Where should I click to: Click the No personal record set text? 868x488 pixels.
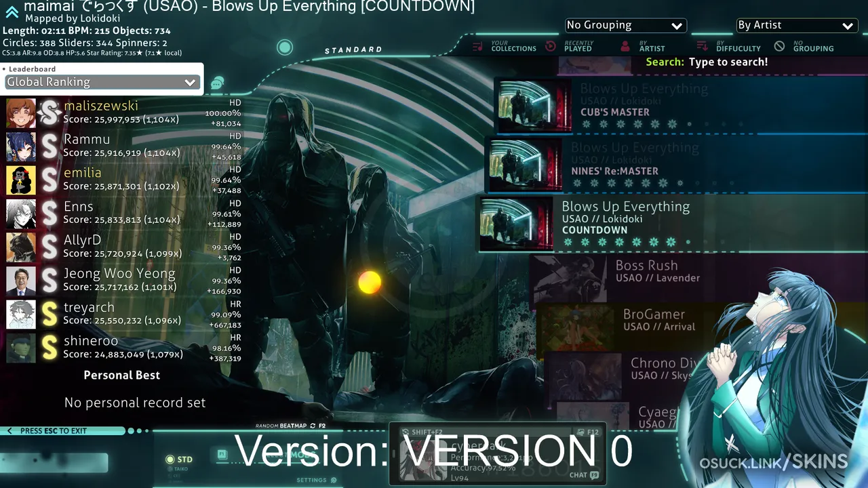135,403
